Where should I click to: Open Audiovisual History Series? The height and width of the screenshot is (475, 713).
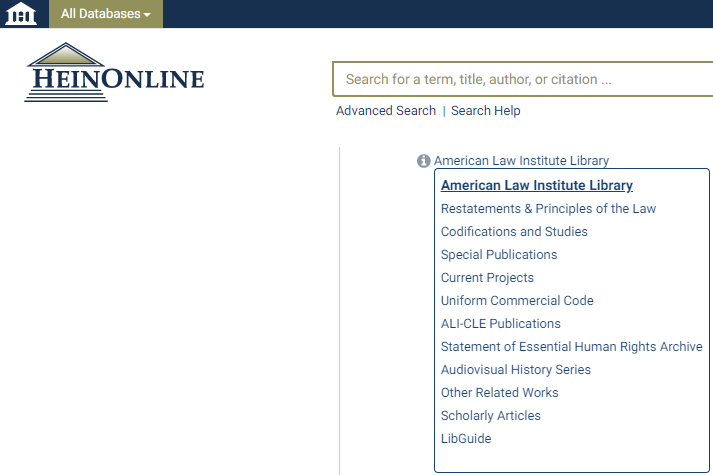tap(516, 370)
